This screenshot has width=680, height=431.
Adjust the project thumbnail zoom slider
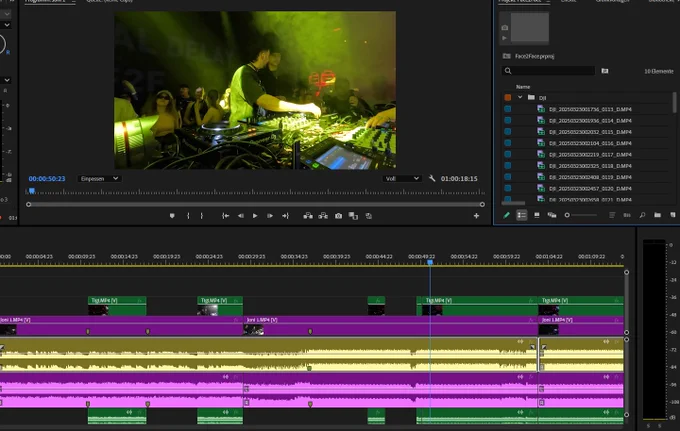coord(581,215)
